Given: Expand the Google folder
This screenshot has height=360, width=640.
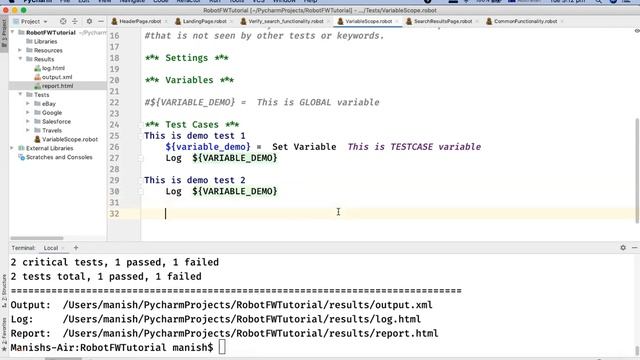Looking at the screenshot, I should pos(28,113).
